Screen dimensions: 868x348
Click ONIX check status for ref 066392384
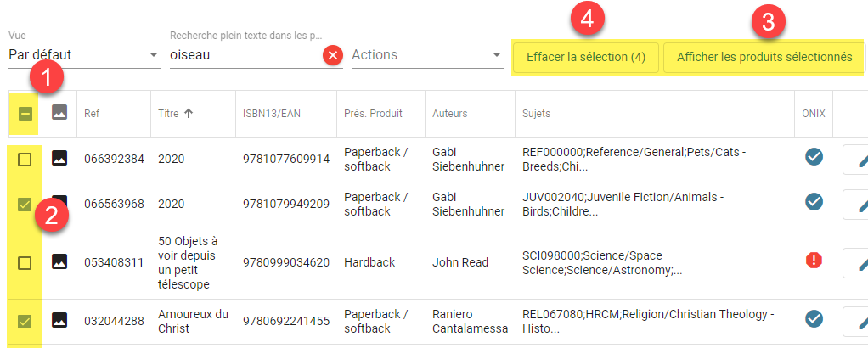(814, 157)
